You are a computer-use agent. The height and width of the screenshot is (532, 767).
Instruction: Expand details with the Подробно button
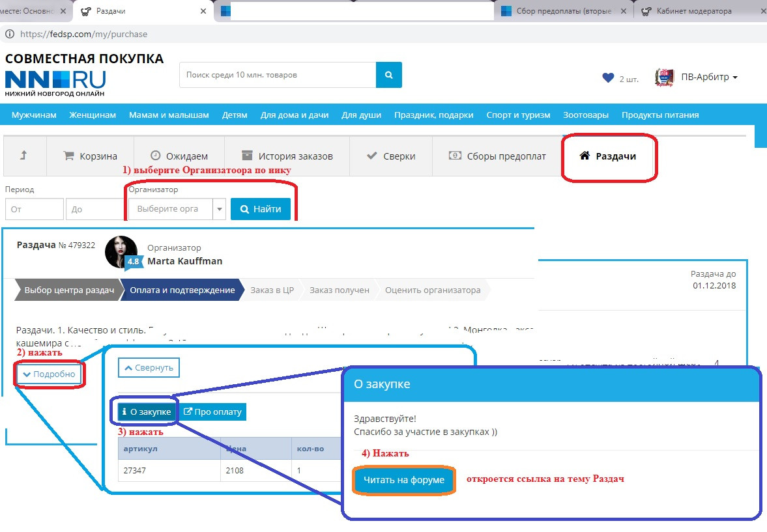pos(50,374)
